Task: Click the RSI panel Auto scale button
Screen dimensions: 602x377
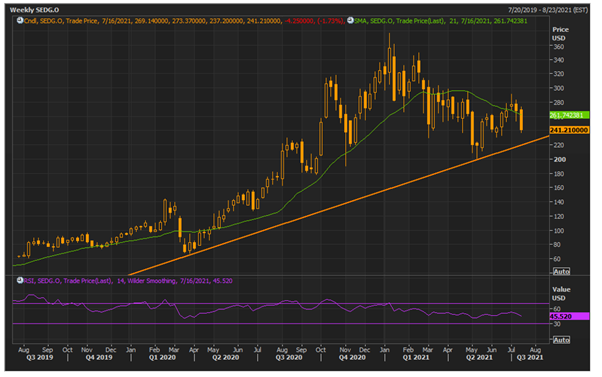Action: click(561, 340)
